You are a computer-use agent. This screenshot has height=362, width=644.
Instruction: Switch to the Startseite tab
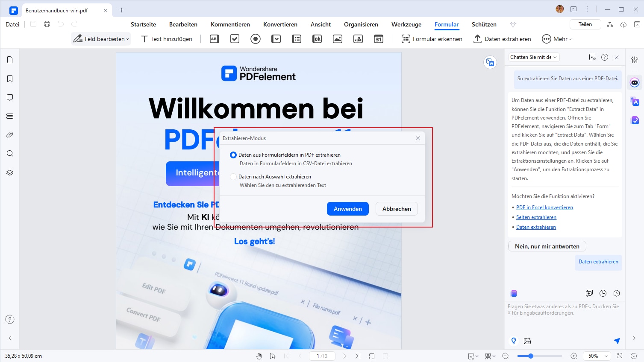[143, 24]
